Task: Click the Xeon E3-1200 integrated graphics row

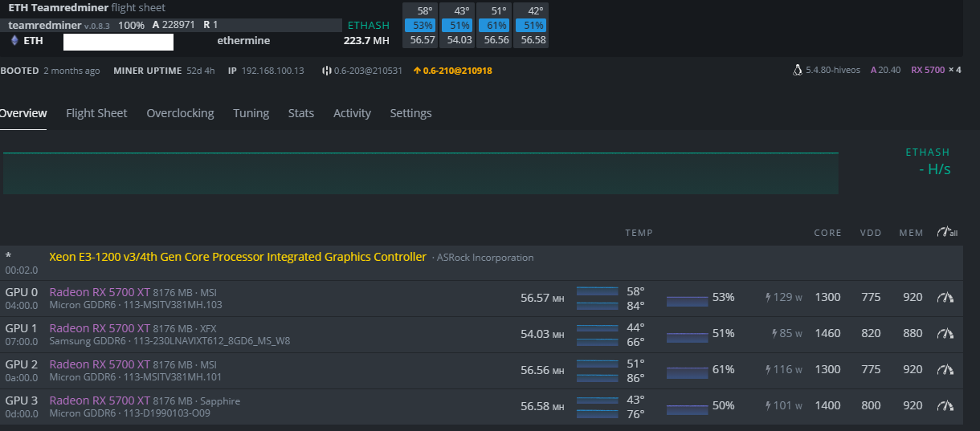Action: [x=237, y=257]
